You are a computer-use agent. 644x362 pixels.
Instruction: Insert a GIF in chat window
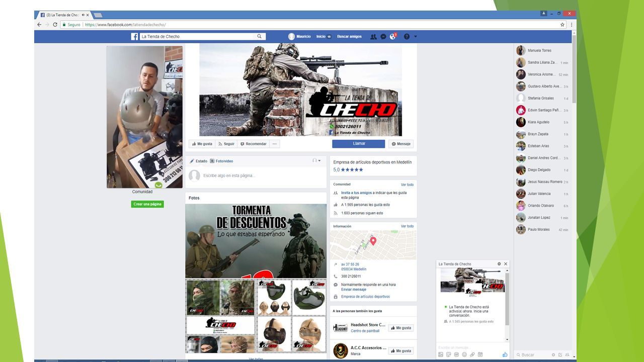(456, 354)
